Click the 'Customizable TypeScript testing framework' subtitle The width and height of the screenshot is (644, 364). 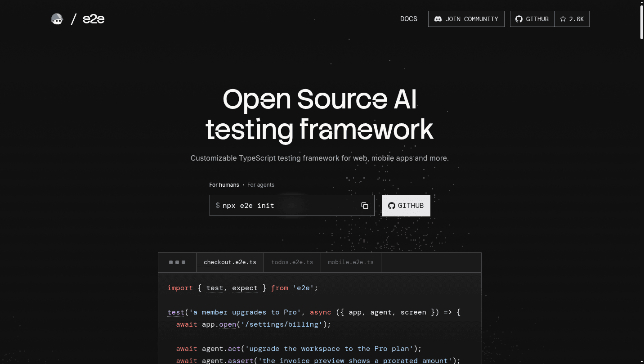click(320, 158)
